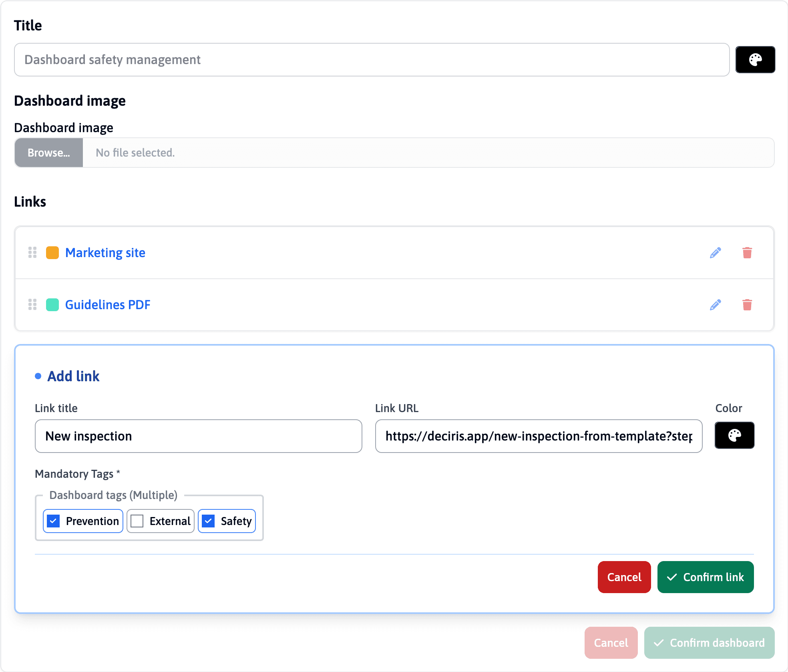Delete the Guidelines PDF link
Screen dimensions: 788x672
coord(746,305)
